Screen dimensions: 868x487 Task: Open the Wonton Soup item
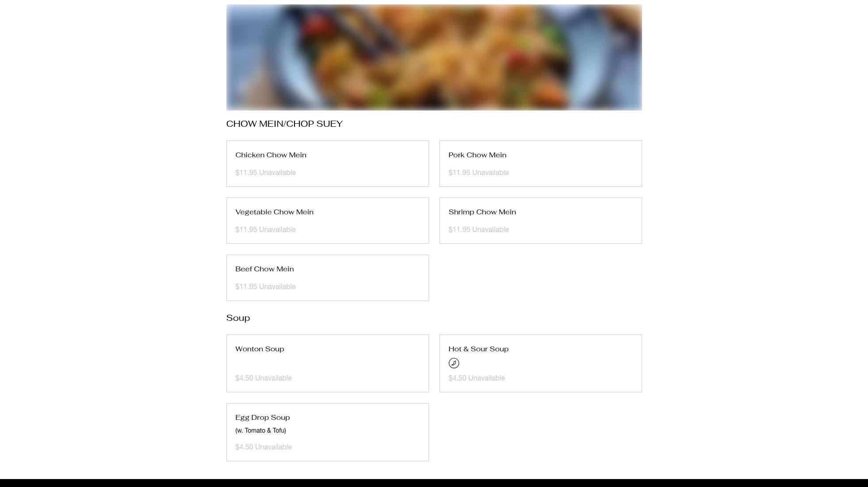pyautogui.click(x=327, y=363)
